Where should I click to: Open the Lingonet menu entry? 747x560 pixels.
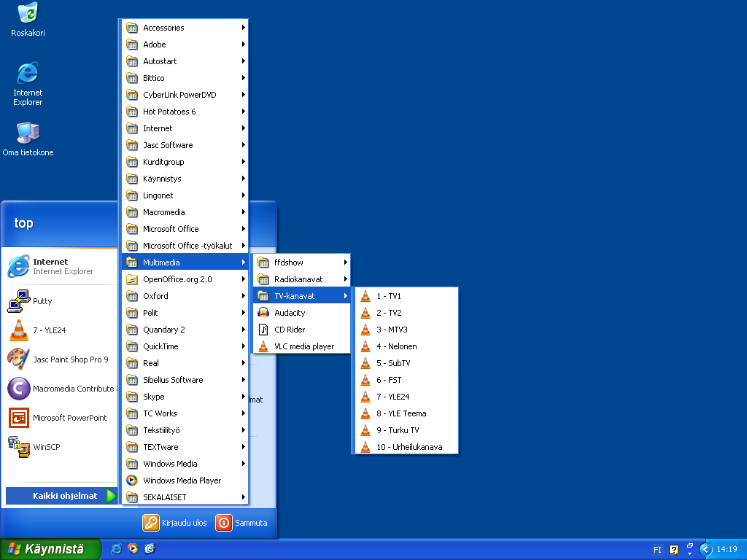coord(185,195)
